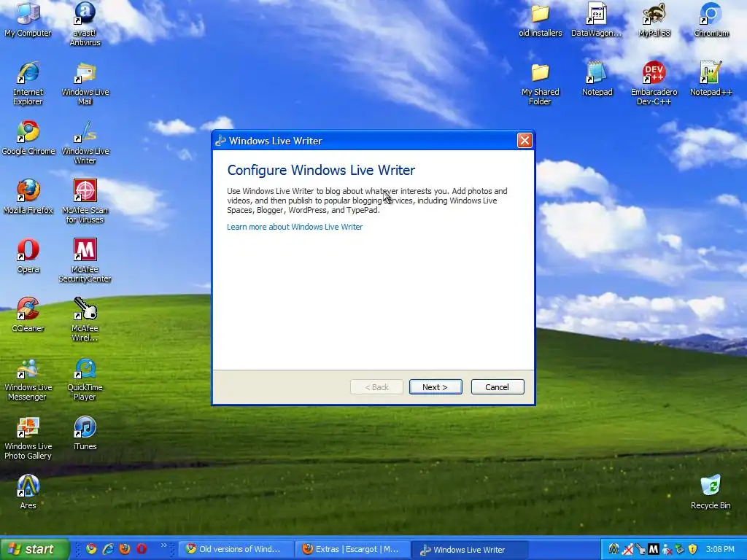This screenshot has width=747, height=560.
Task: Click McAfee M icon in system tray
Action: (x=654, y=550)
